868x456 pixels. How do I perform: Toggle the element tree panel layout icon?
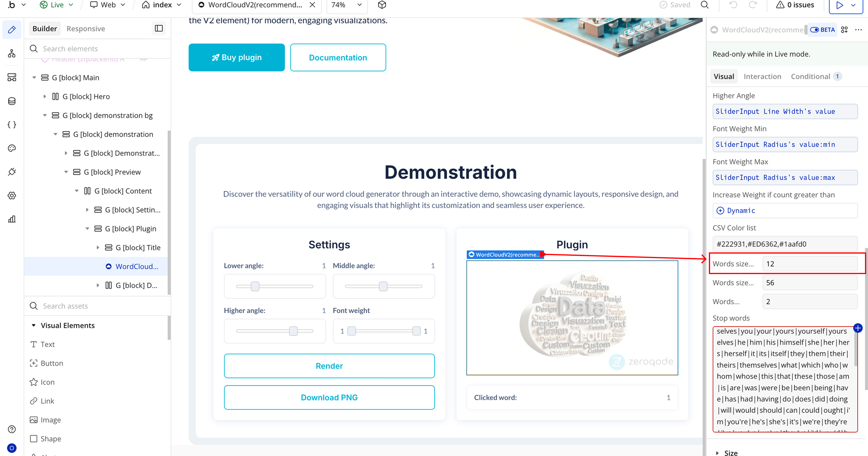[x=159, y=29]
